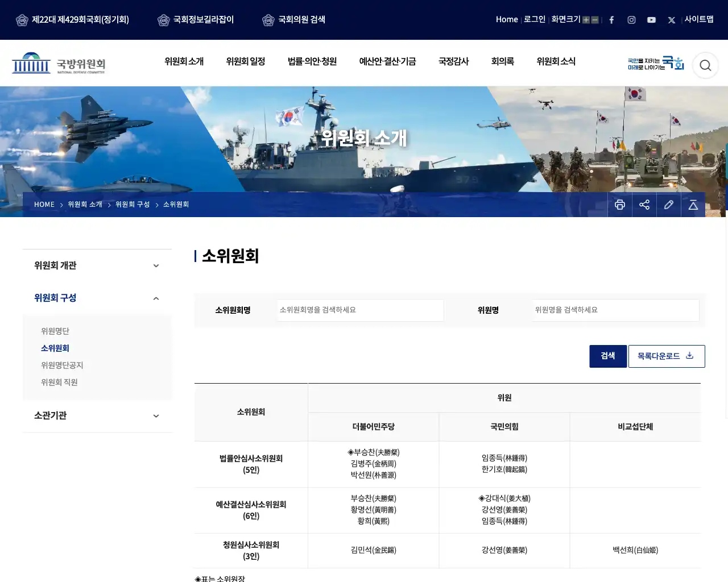Open the 예산안·결산·기금 menu
The height and width of the screenshot is (582, 728).
coord(387,61)
